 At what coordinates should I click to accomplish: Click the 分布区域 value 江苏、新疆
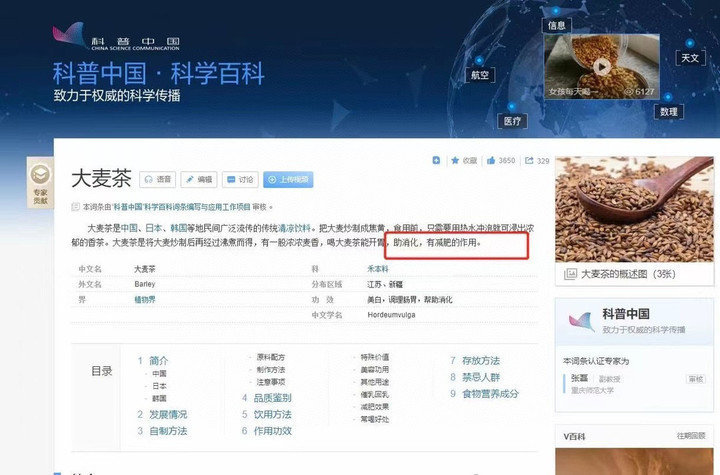[x=385, y=284]
